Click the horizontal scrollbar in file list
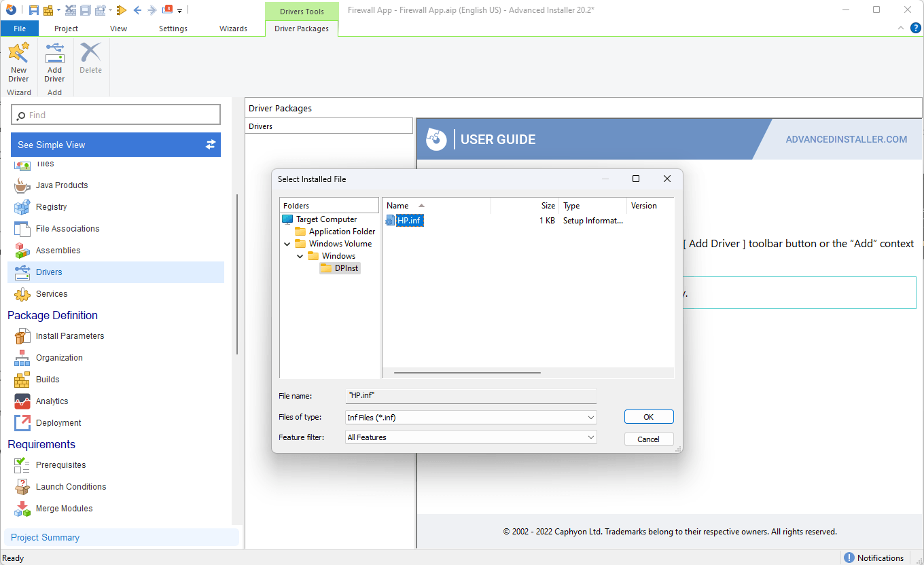The height and width of the screenshot is (565, 924). [467, 372]
